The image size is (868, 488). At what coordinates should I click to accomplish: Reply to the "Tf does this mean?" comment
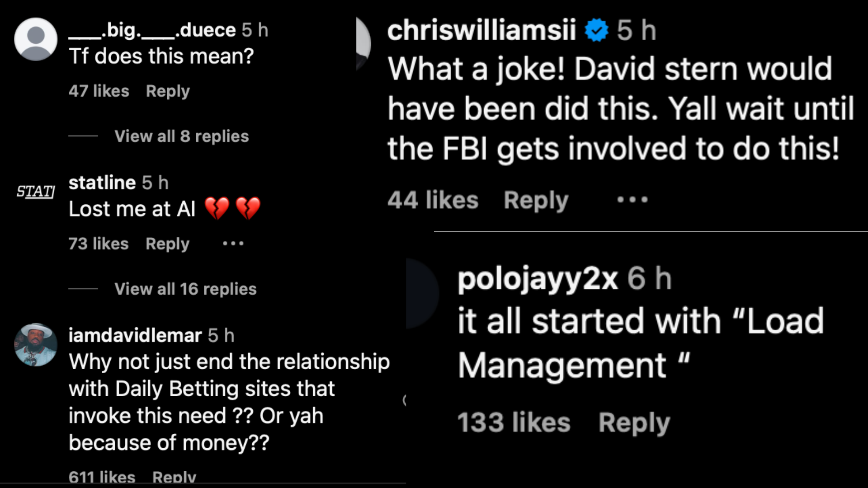tap(168, 91)
